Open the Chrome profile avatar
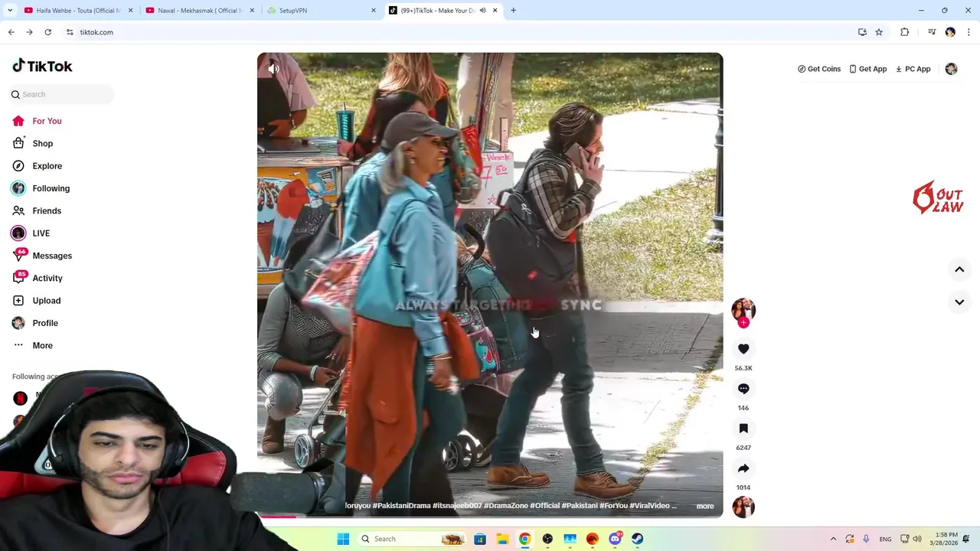 click(950, 32)
